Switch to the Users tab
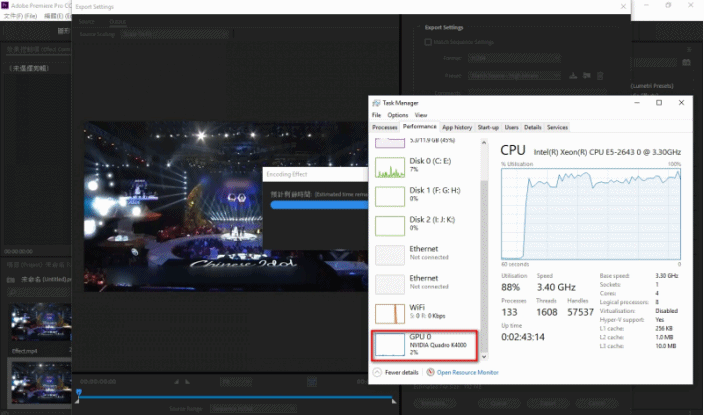Screen dimensions: 704x415 511,128
